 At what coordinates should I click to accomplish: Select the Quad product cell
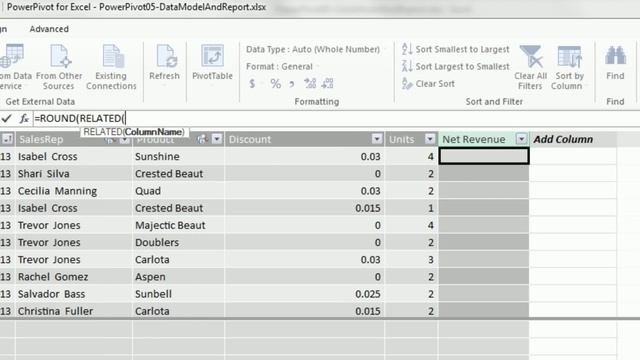point(178,191)
